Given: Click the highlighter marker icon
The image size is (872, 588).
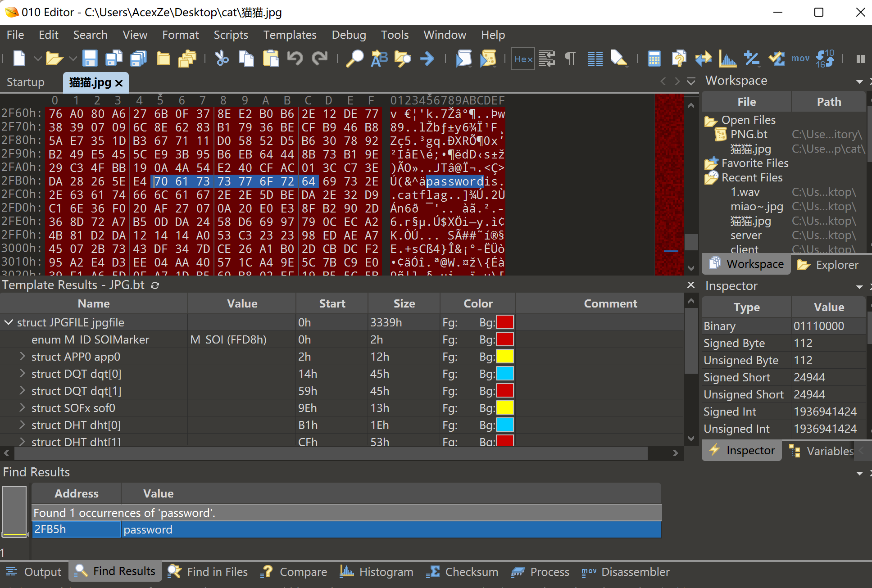Looking at the screenshot, I should click(x=619, y=59).
